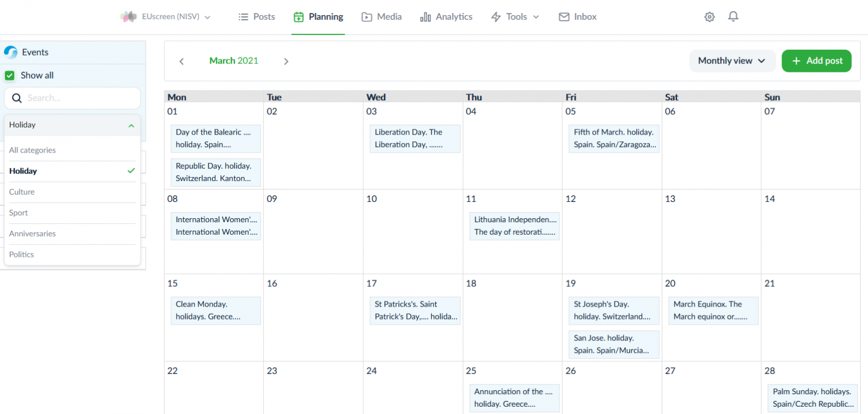Viewport: 868px width, 414px height.
Task: Click the events Search field
Action: 79,98
